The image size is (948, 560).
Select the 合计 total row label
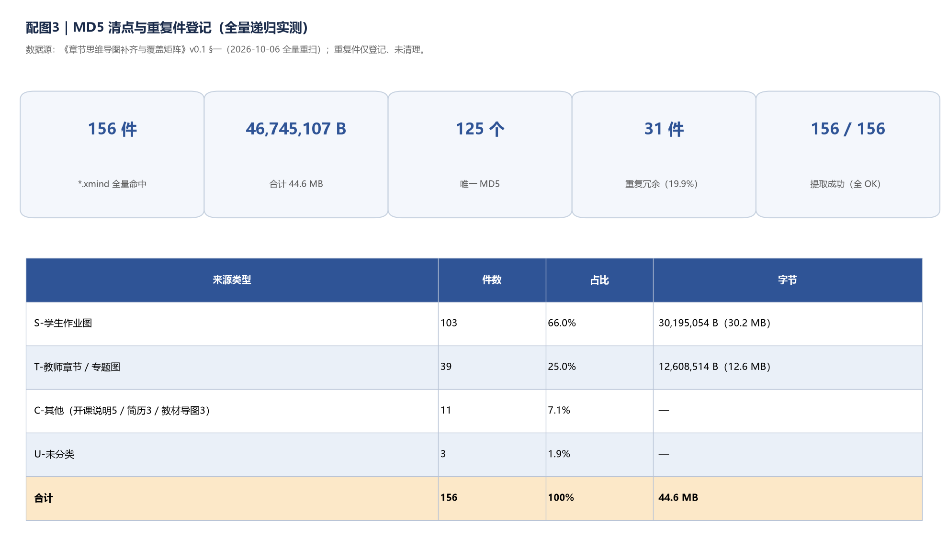coord(44,498)
